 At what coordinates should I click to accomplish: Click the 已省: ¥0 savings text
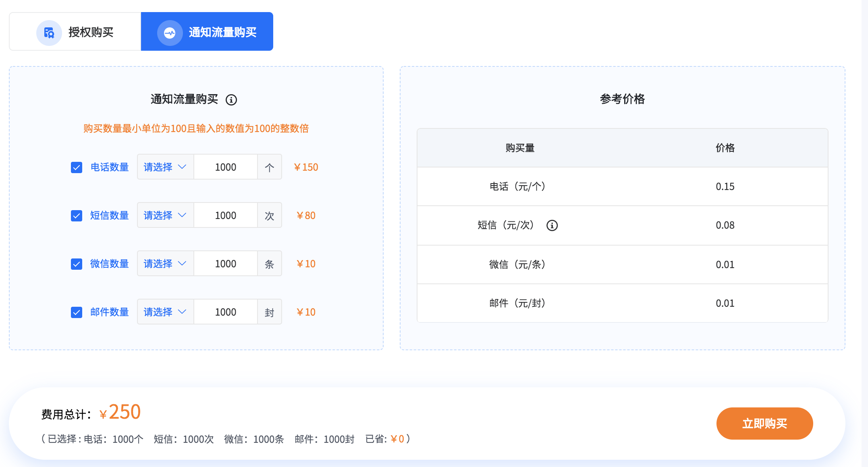click(385, 439)
